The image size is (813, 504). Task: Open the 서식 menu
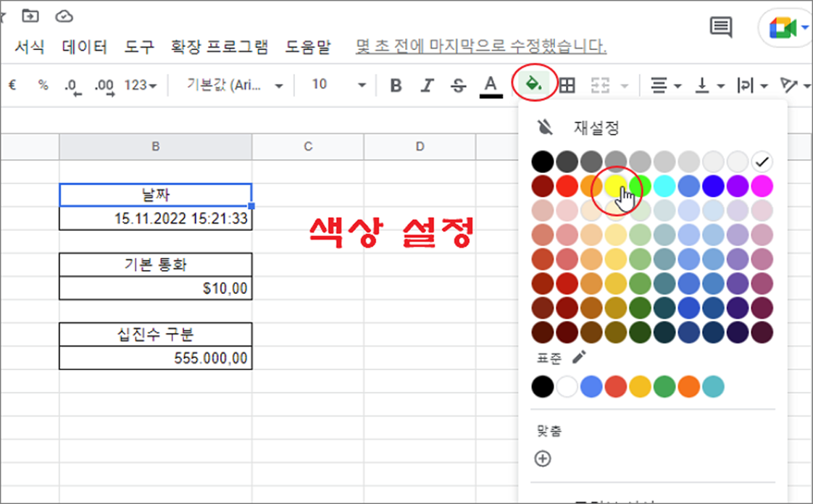(x=29, y=46)
